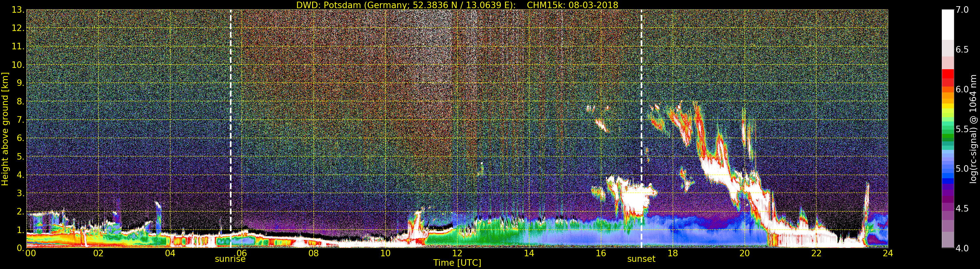Screen dimensions: 980x269
Task: Click the '13.' height axis tick label
Action: pyautogui.click(x=18, y=10)
